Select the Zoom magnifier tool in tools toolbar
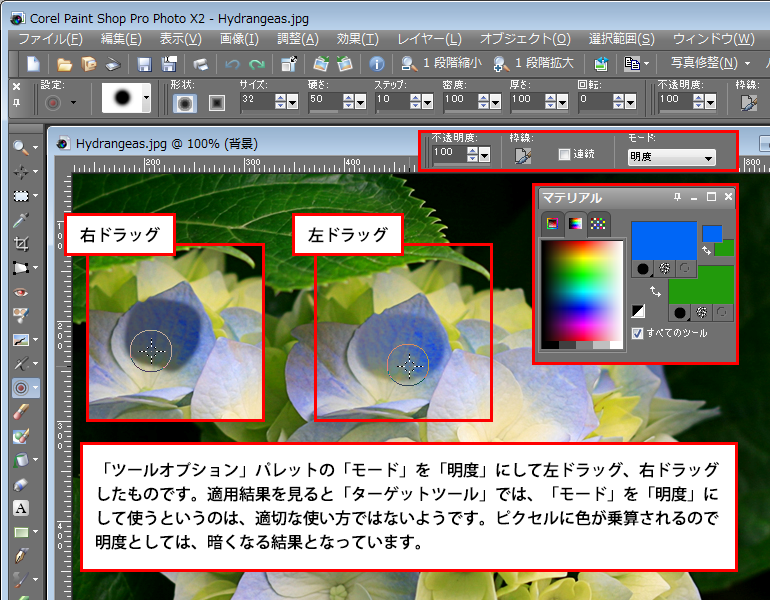This screenshot has height=600, width=770. click(x=20, y=147)
